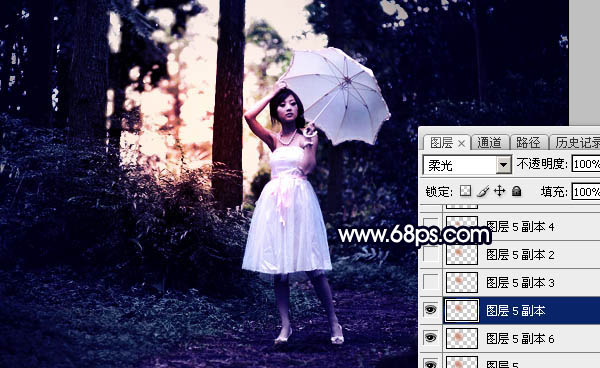Viewport: 600px width, 368px height.
Task: Lock all padlock icon
Action: (517, 191)
